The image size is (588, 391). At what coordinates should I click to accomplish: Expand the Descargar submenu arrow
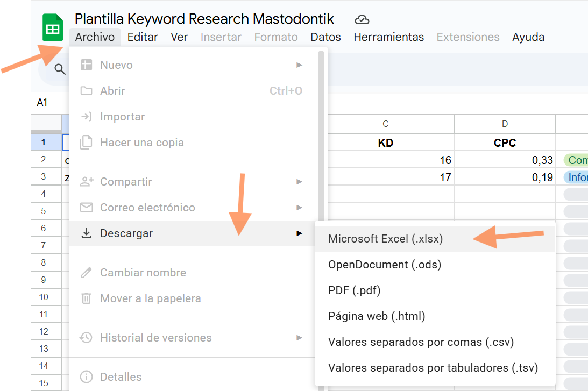point(299,233)
